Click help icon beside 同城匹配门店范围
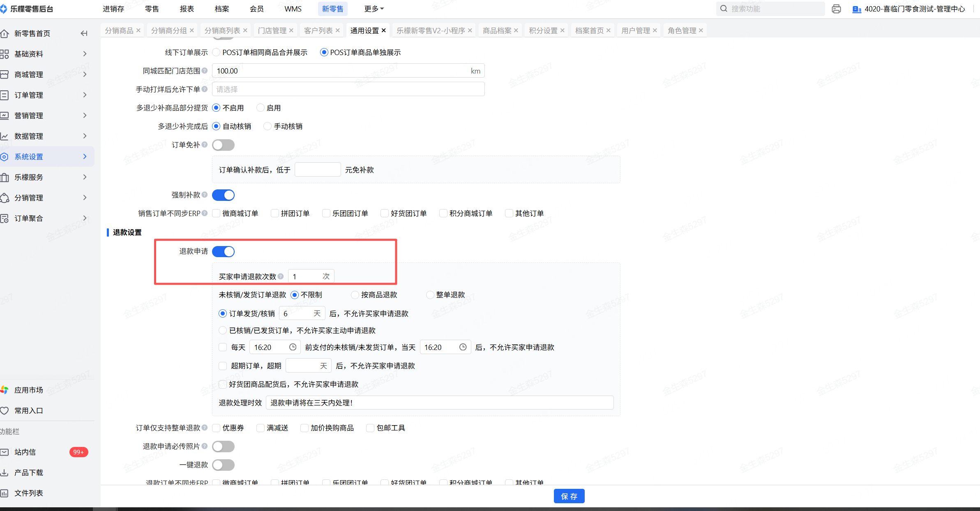This screenshot has height=511, width=980. (205, 71)
